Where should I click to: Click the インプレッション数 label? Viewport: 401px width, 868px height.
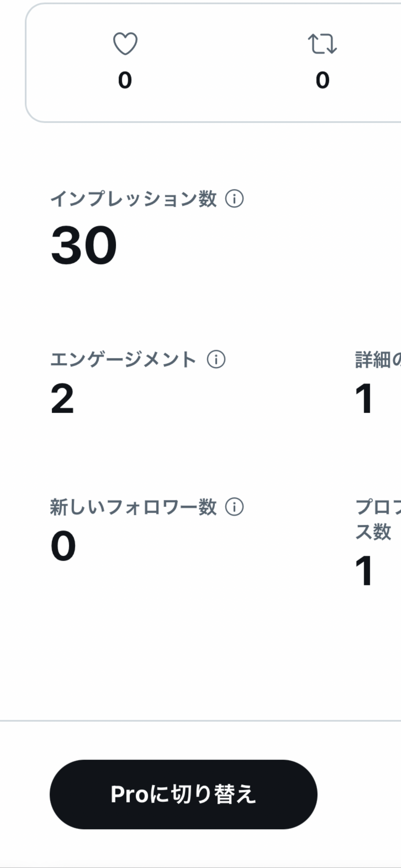(134, 199)
